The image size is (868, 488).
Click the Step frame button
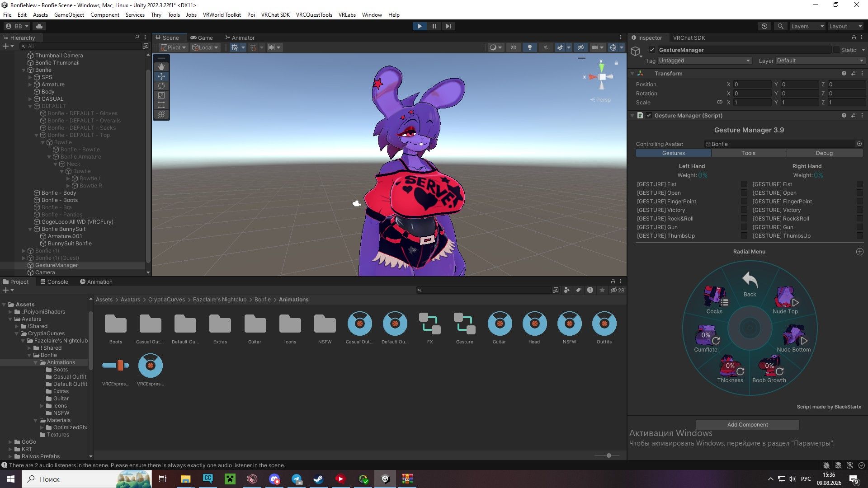point(448,26)
